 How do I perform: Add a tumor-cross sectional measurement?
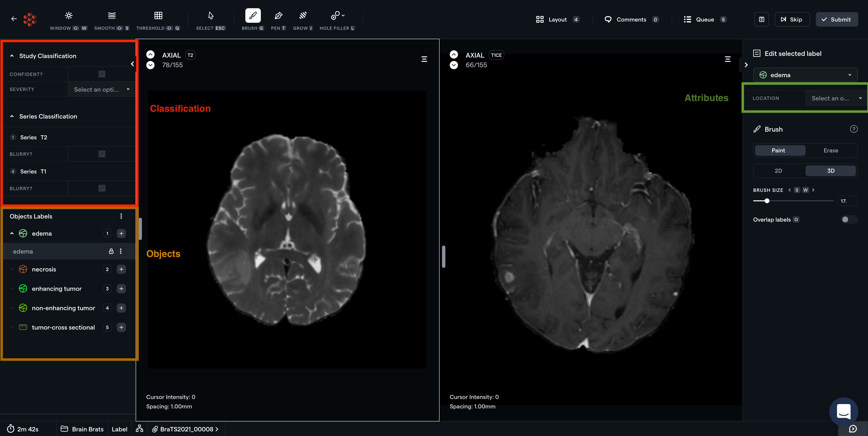coord(121,327)
